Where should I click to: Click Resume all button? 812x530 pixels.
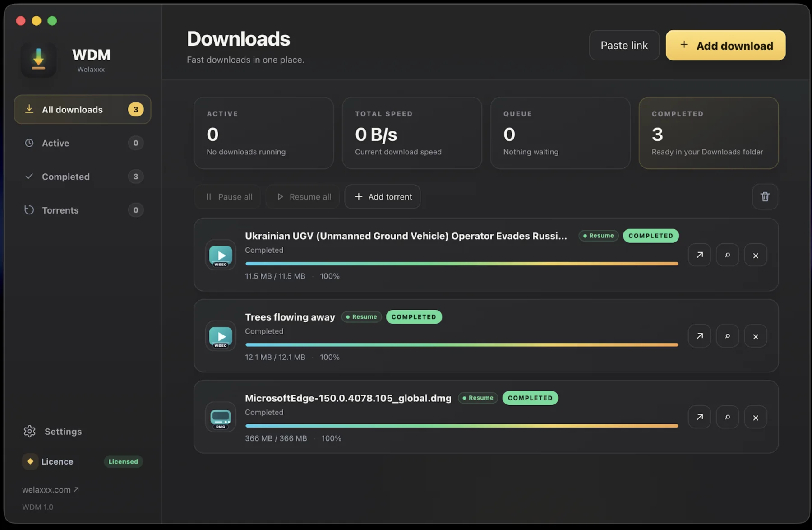point(303,196)
